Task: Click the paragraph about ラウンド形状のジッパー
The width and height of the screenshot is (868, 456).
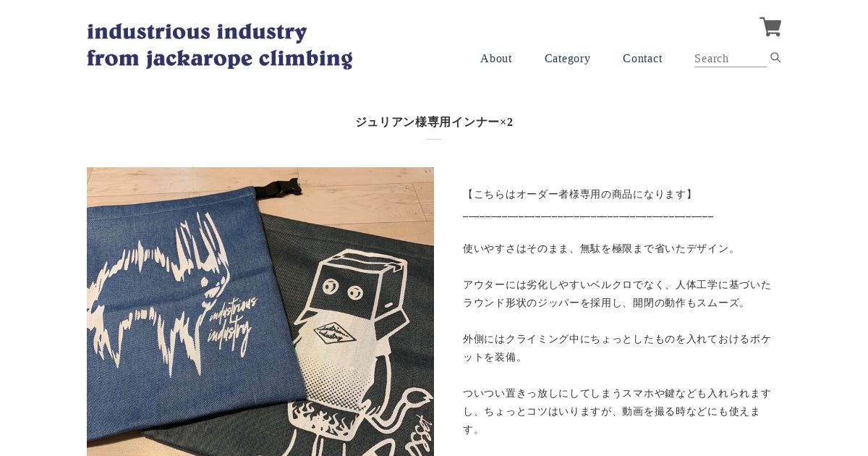Action: click(617, 294)
